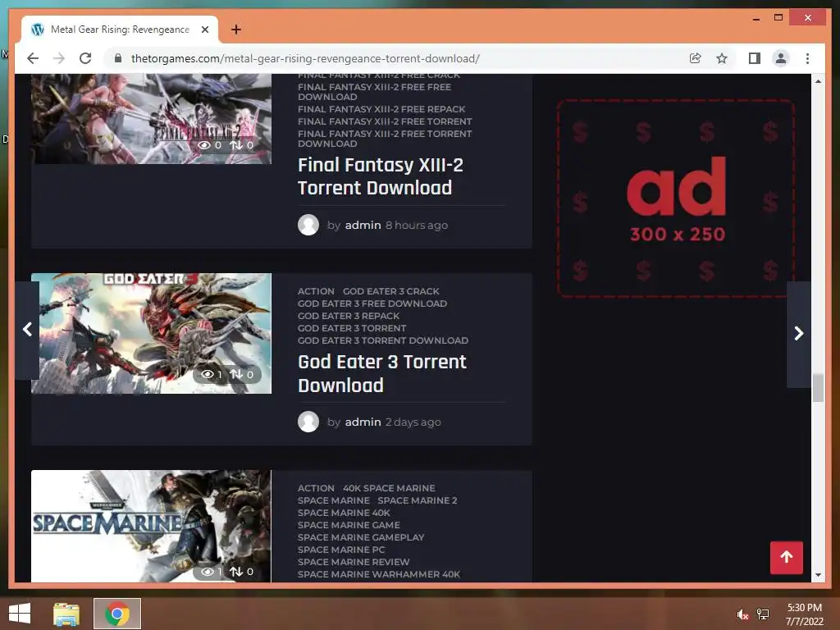
Task: Click the browser forward arrow
Action: [59, 58]
